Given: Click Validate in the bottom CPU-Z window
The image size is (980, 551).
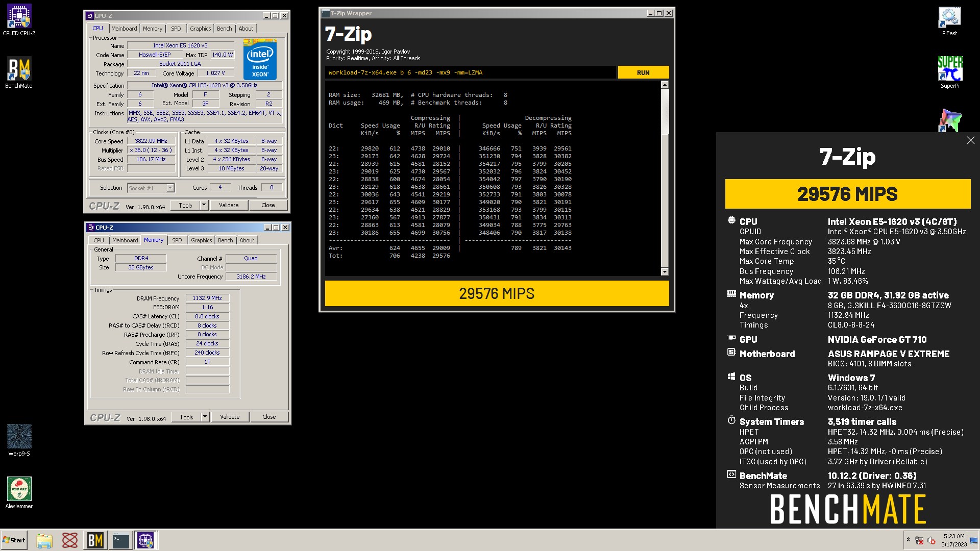Looking at the screenshot, I should pos(230,417).
